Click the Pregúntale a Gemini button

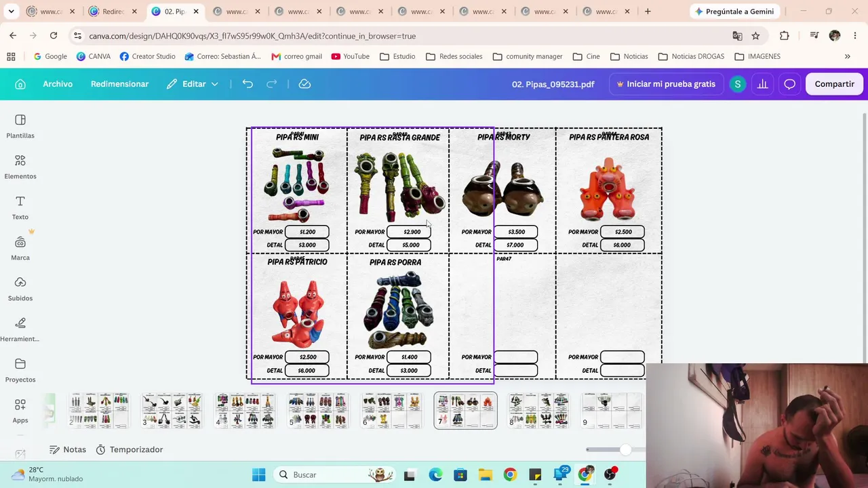point(734,12)
